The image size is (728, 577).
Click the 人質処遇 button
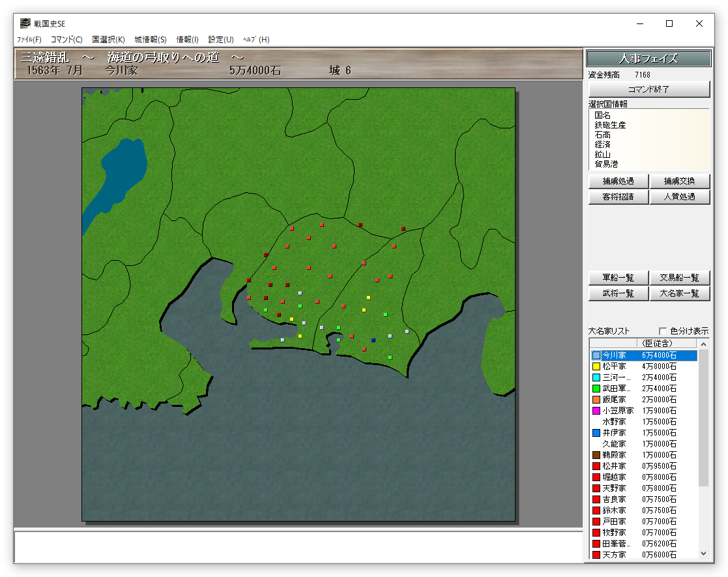[x=679, y=196]
